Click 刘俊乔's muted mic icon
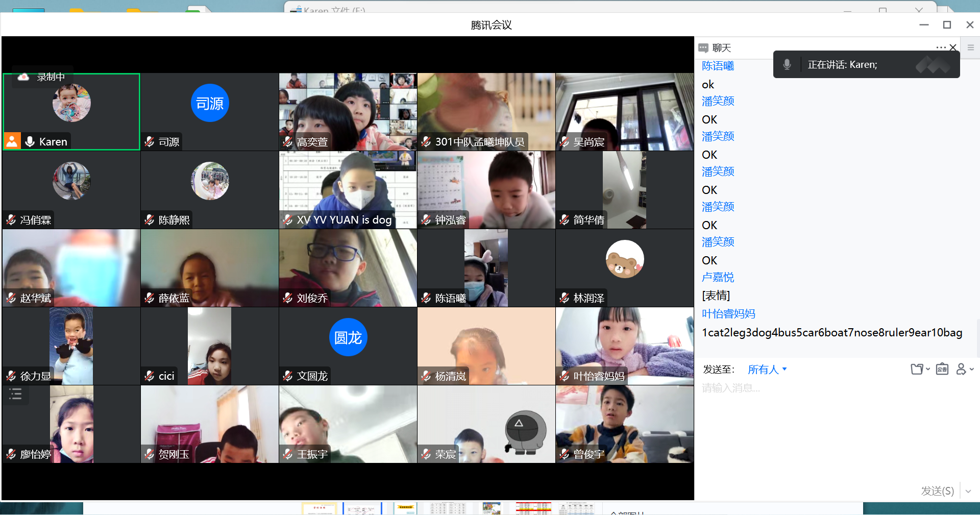Viewport: 980px width, 515px height. [x=288, y=298]
